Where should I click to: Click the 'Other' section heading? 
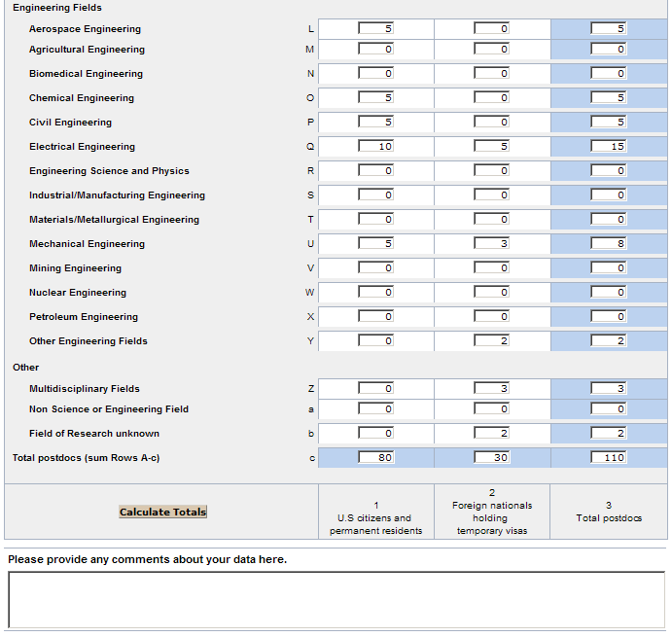pos(25,368)
